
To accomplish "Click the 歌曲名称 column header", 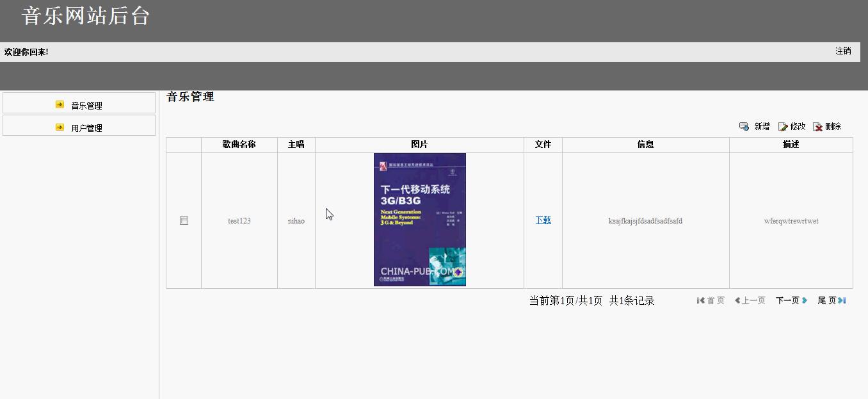I will (239, 145).
